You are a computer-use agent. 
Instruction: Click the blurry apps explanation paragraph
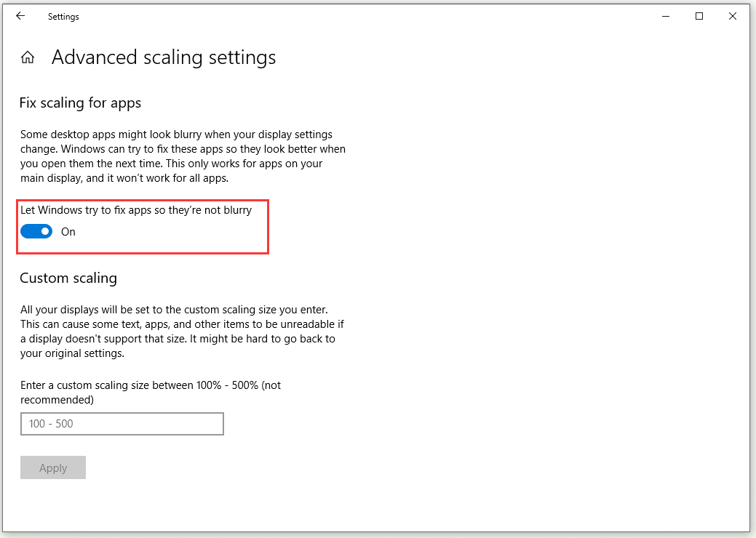point(183,156)
